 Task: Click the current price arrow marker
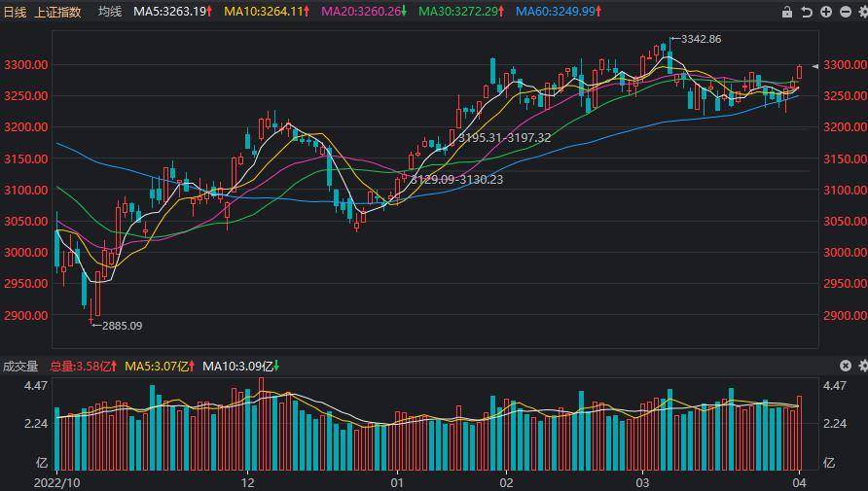(814, 66)
